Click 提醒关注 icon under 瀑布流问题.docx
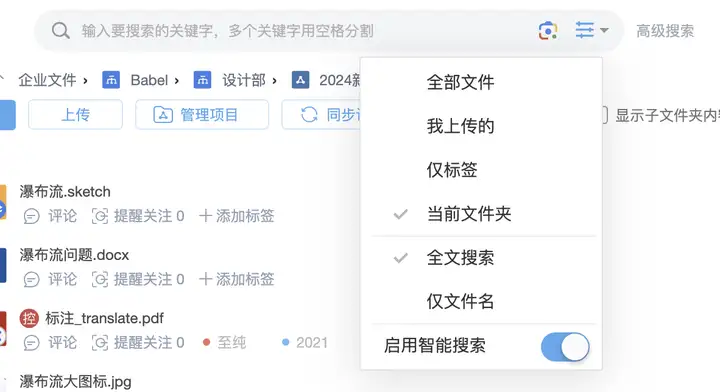 100,279
